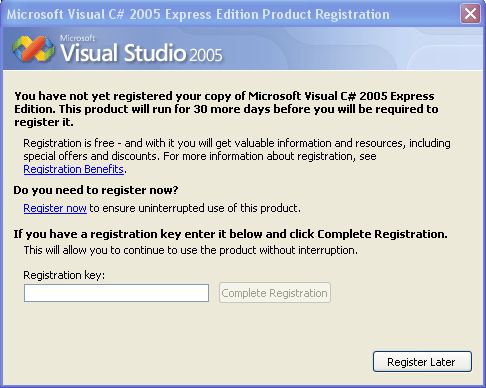Screen dimensions: 486x388
Task: Click the 'This will allow you to continue' sentence
Action: (x=190, y=250)
